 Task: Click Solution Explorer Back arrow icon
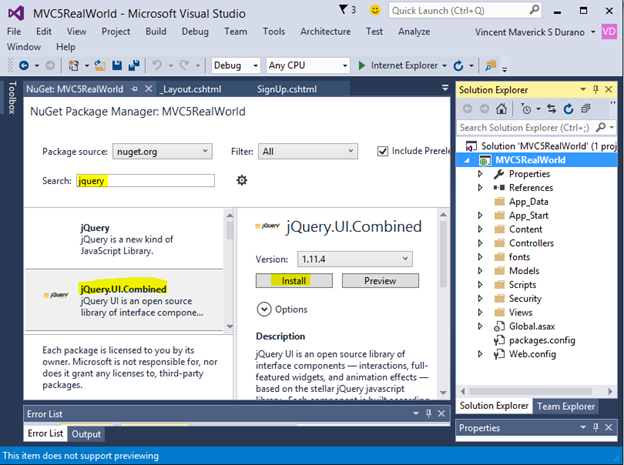pyautogui.click(x=468, y=108)
